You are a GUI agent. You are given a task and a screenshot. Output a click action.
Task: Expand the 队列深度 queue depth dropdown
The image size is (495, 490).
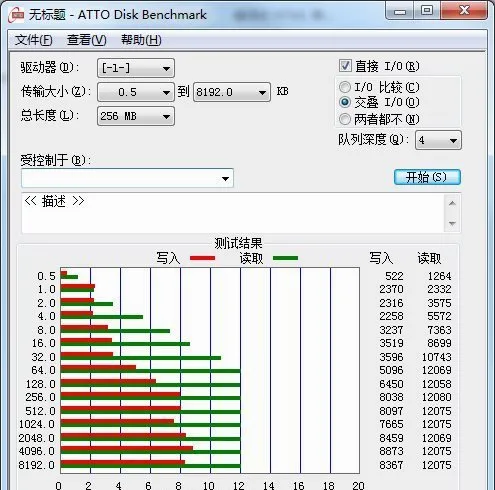[438, 140]
